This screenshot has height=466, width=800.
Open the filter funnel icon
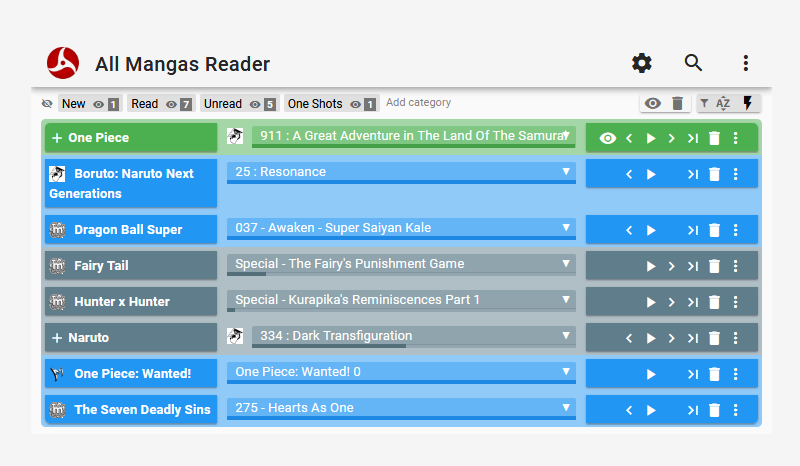704,103
